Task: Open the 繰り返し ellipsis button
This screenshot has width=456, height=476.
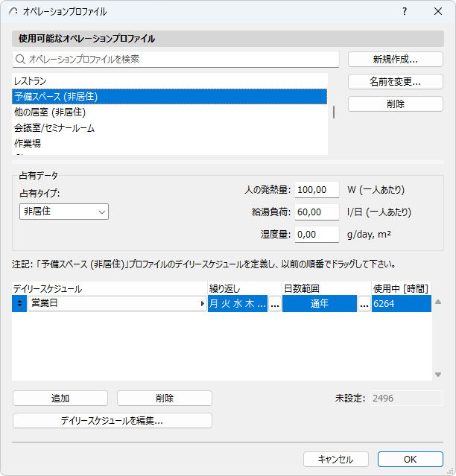Action: coord(275,304)
